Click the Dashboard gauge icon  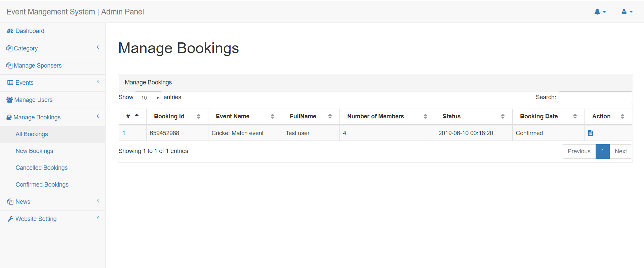(x=10, y=31)
